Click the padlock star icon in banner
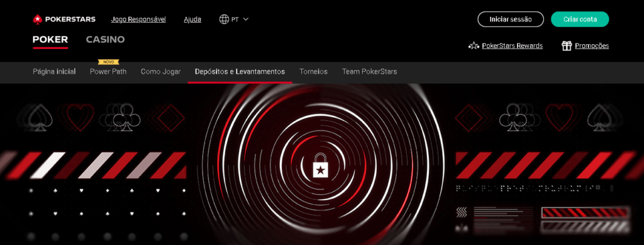644x245 pixels. [x=320, y=165]
